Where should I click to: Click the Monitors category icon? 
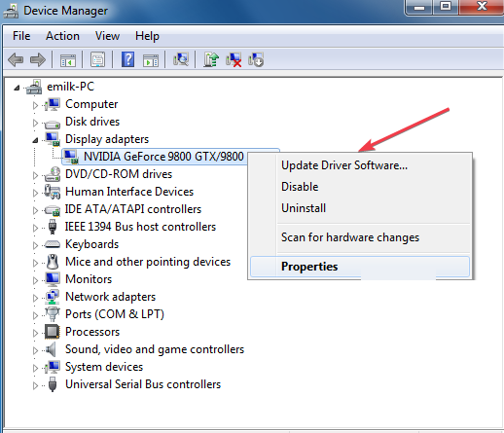[x=53, y=279]
